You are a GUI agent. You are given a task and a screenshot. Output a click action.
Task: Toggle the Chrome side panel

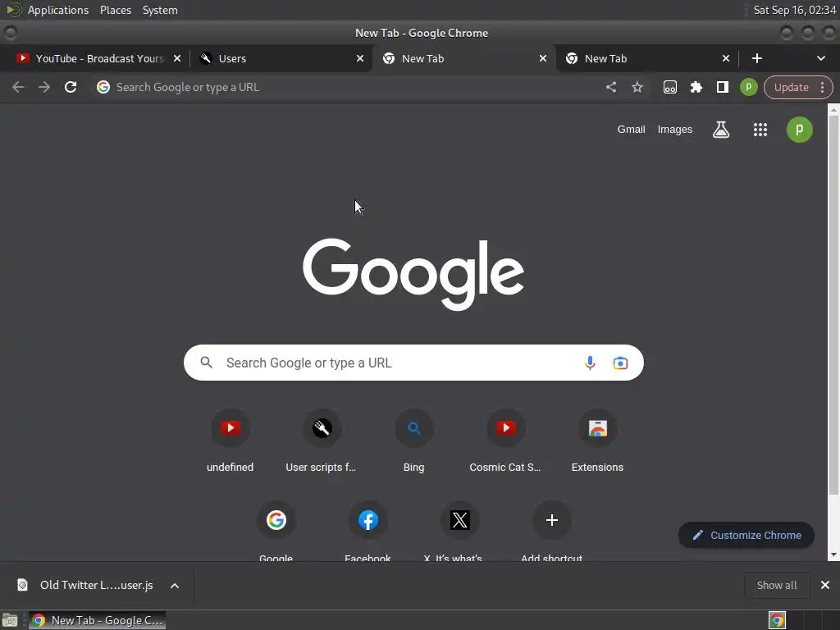coord(722,87)
